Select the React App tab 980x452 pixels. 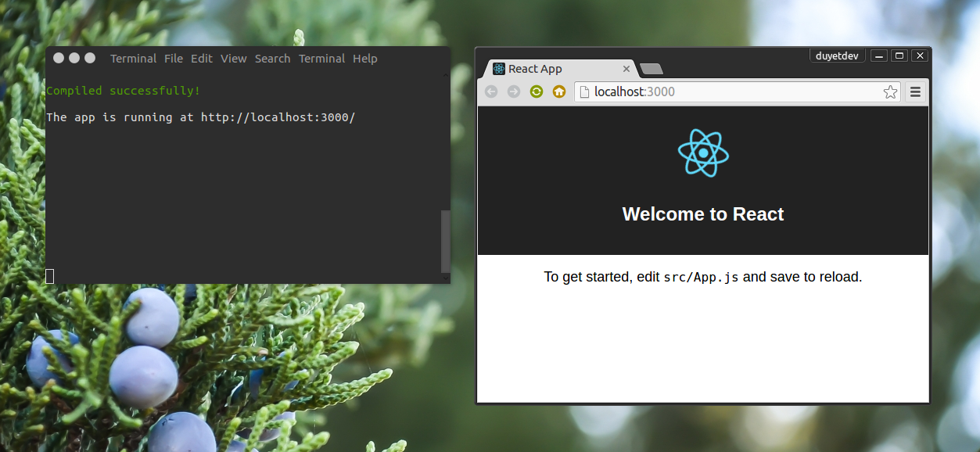[x=561, y=69]
